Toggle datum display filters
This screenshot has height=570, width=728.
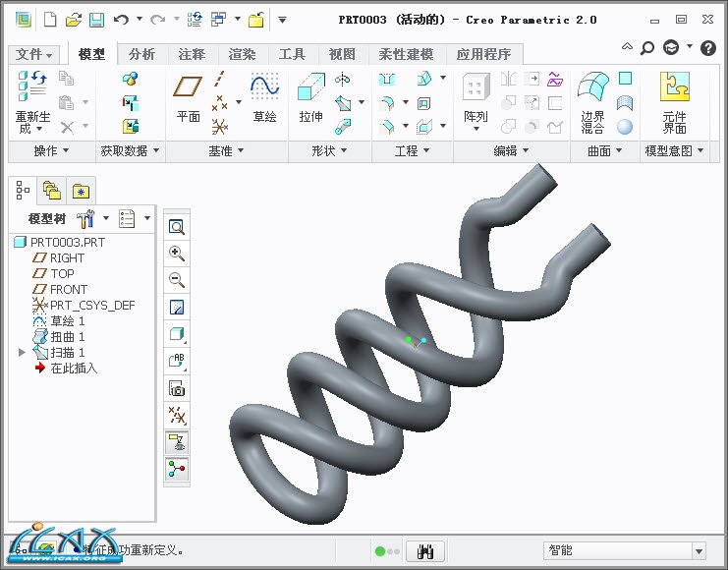(177, 415)
